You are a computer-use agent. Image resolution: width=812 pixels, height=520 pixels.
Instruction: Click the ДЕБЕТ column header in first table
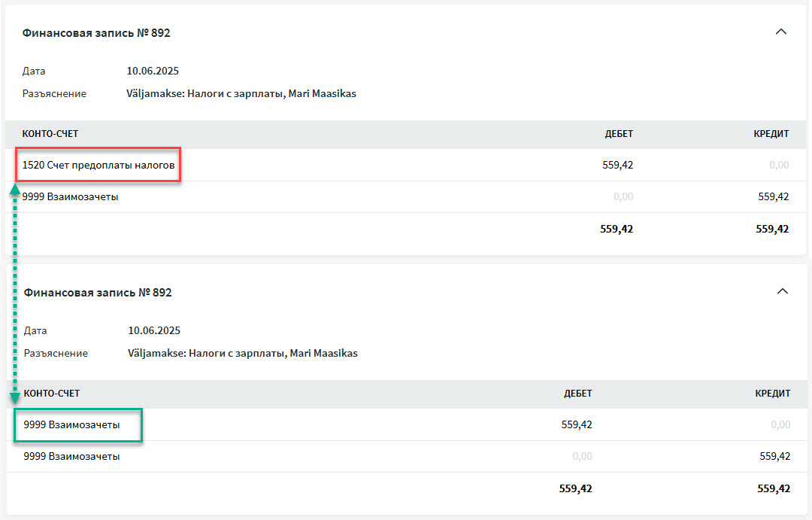619,134
